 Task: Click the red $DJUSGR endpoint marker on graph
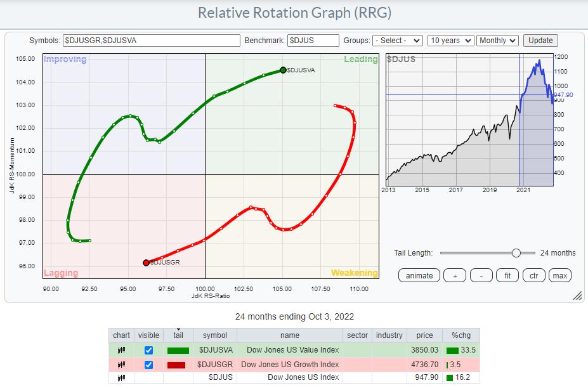[146, 263]
